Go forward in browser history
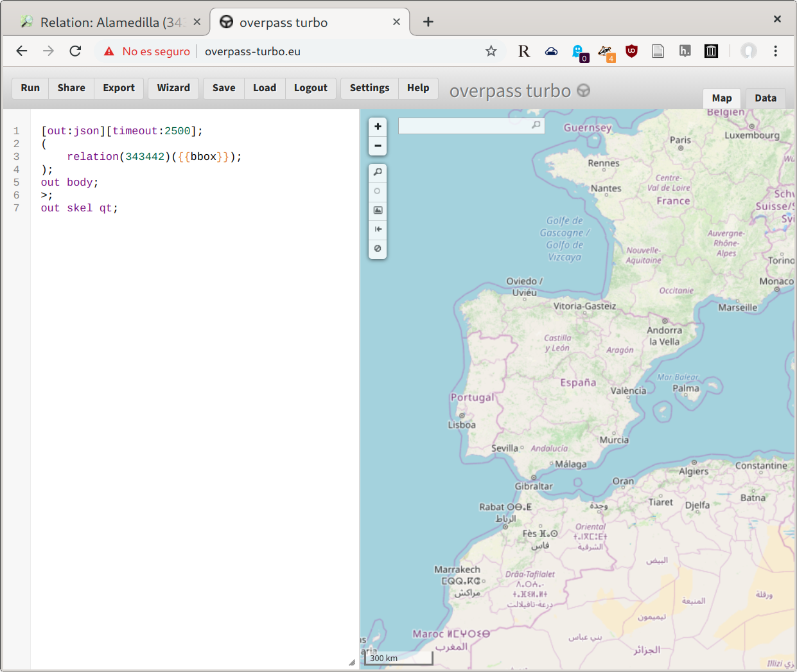This screenshot has width=797, height=672. coord(48,51)
